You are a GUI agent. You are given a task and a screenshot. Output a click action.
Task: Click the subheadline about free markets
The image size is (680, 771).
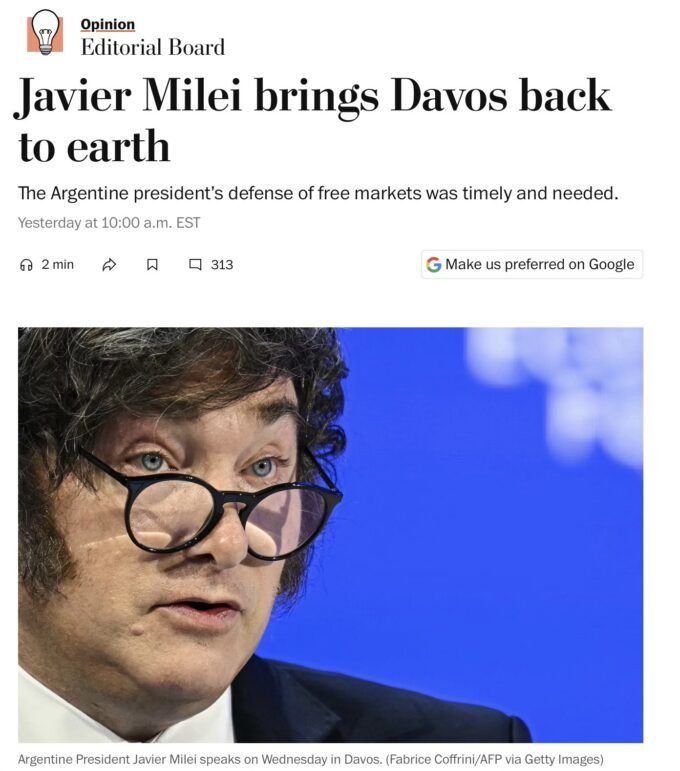tap(318, 193)
